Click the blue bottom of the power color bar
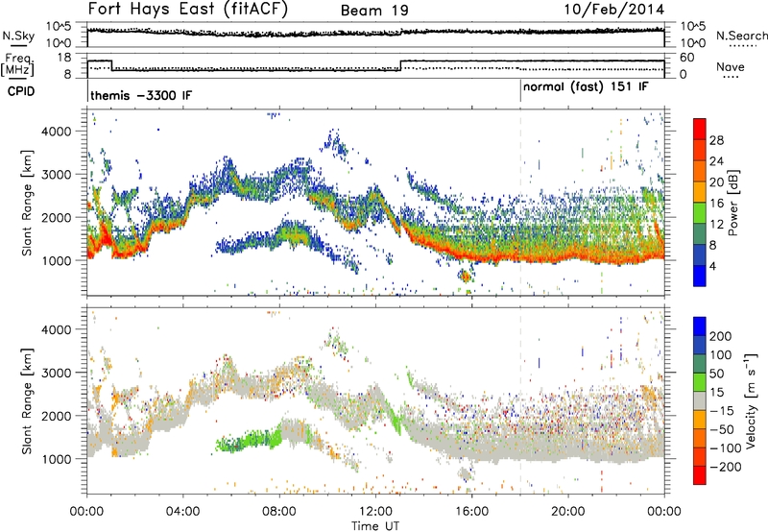 pyautogui.click(x=700, y=276)
